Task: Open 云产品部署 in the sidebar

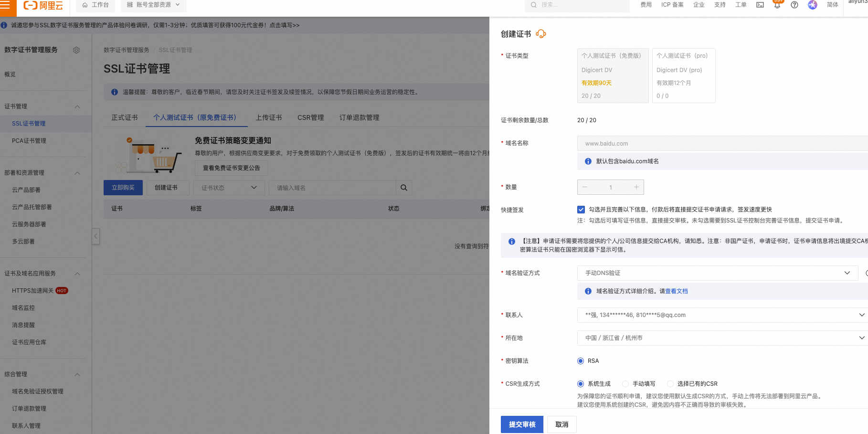Action: click(26, 190)
